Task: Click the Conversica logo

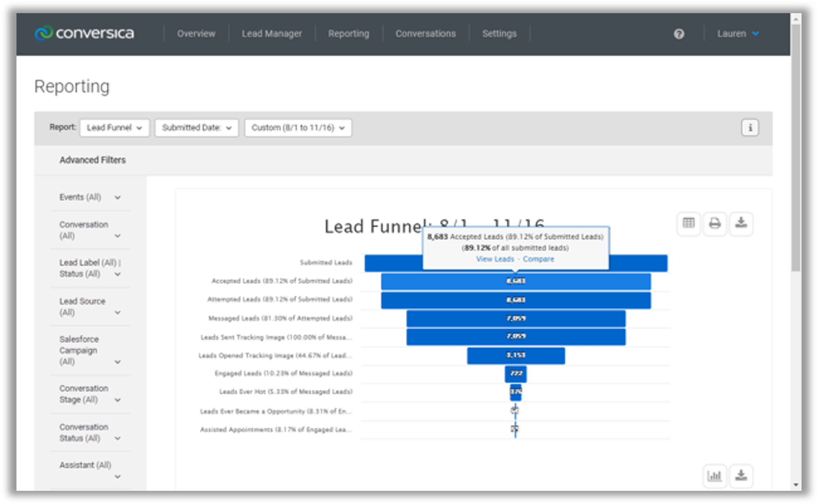Action: 85,33
